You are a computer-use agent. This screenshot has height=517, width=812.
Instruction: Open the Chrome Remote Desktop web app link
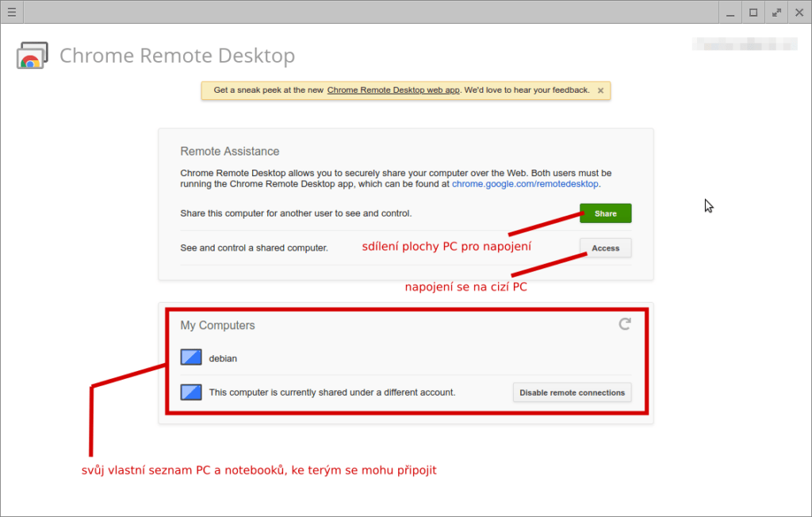393,90
